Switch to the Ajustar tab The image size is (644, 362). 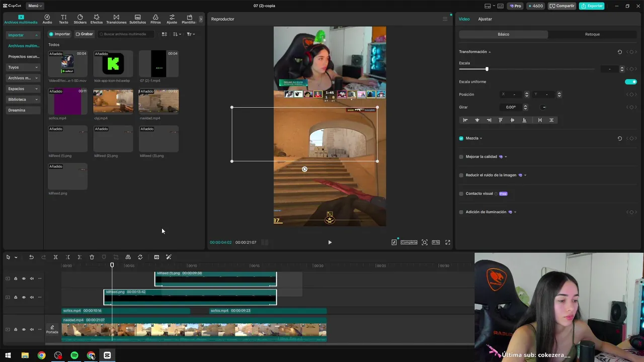tap(485, 19)
